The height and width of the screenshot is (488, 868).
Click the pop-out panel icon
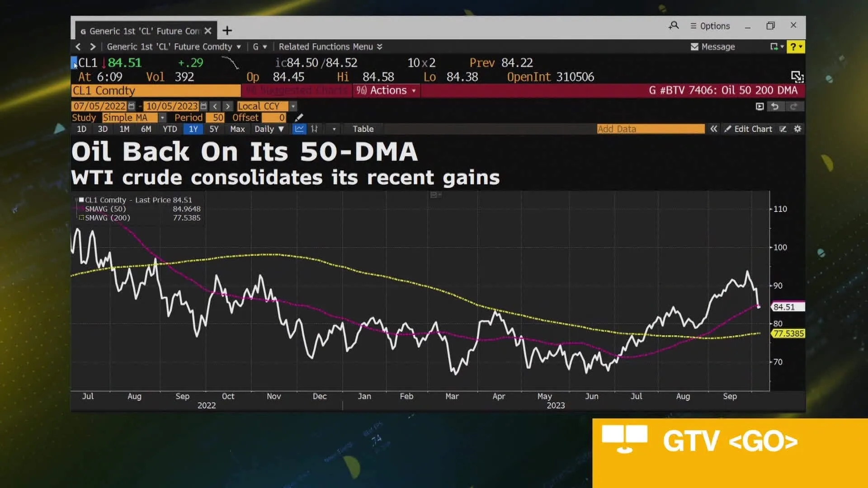(797, 76)
